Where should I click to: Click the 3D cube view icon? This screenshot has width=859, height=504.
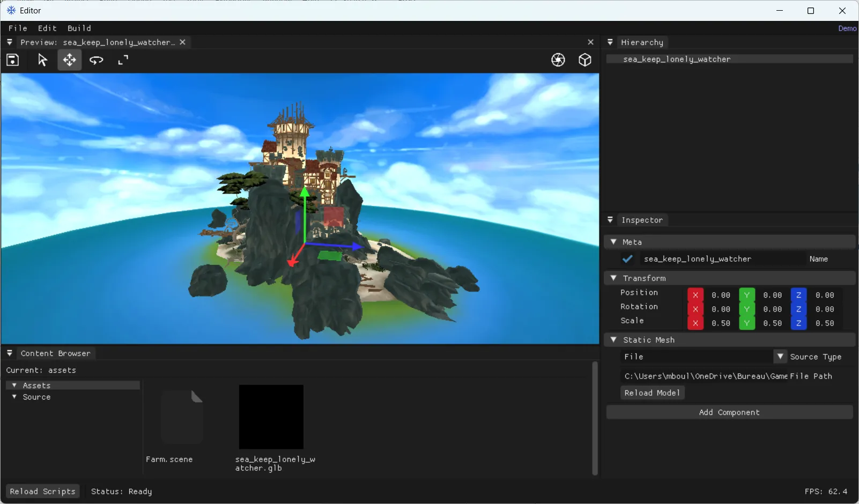(585, 60)
